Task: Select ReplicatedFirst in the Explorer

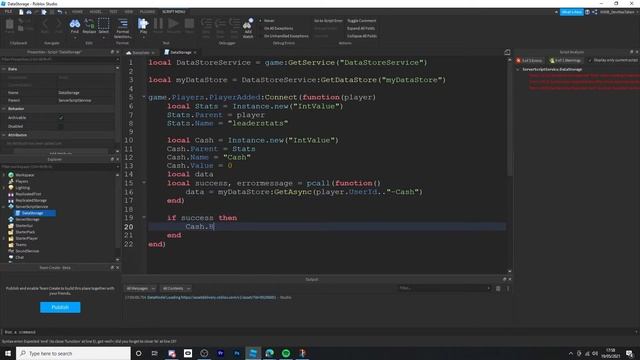Action: [28, 194]
